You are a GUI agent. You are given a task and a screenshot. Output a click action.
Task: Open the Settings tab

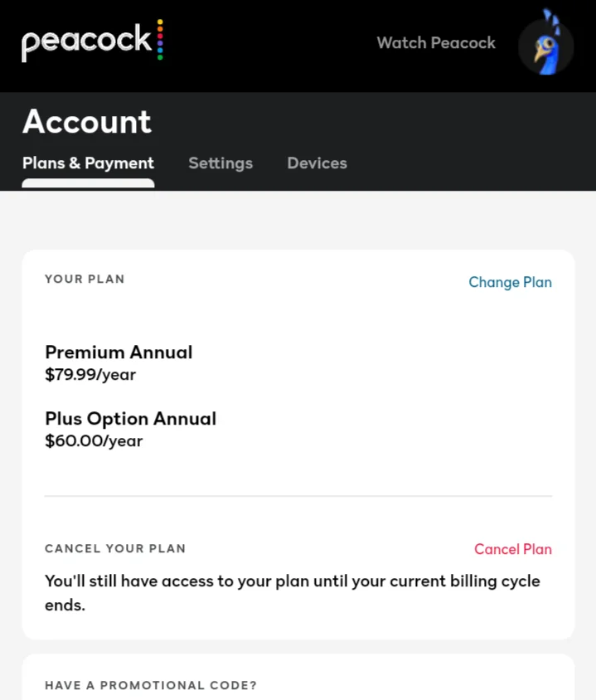(220, 163)
